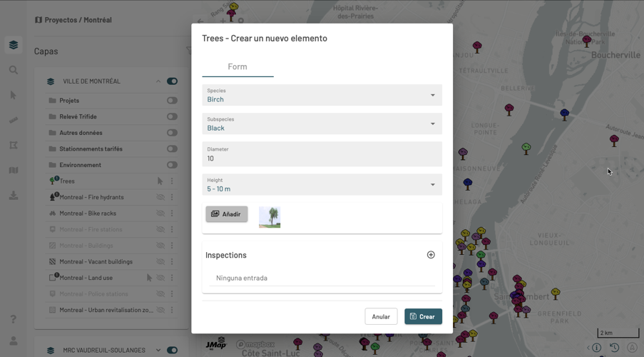Add a new Inspections entry with plus icon
Screen dimensions: 644x357
431,255
